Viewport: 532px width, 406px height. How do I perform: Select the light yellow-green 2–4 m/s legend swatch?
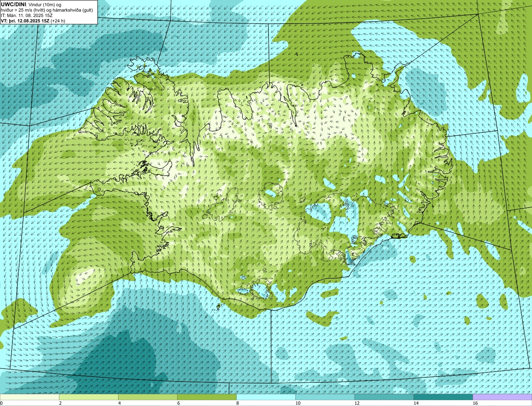tap(89, 397)
